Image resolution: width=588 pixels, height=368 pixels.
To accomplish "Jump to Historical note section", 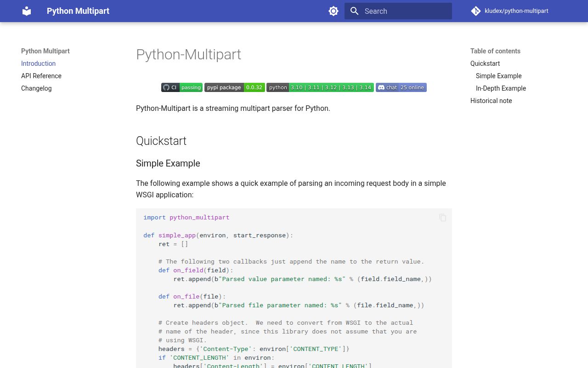I will (x=491, y=101).
